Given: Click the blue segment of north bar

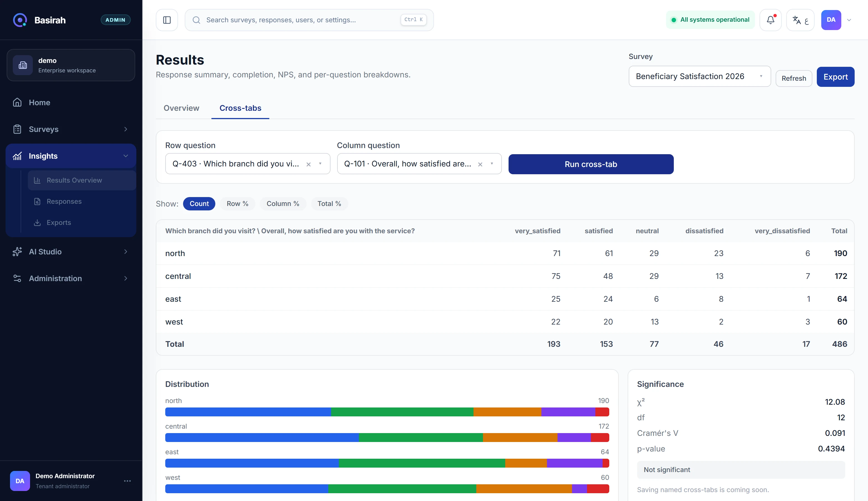Looking at the screenshot, I should [x=248, y=412].
